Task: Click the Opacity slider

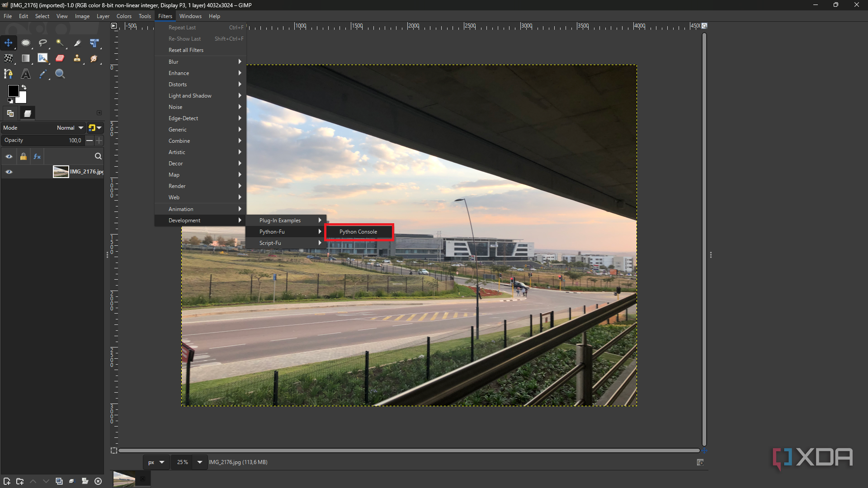Action: point(43,141)
